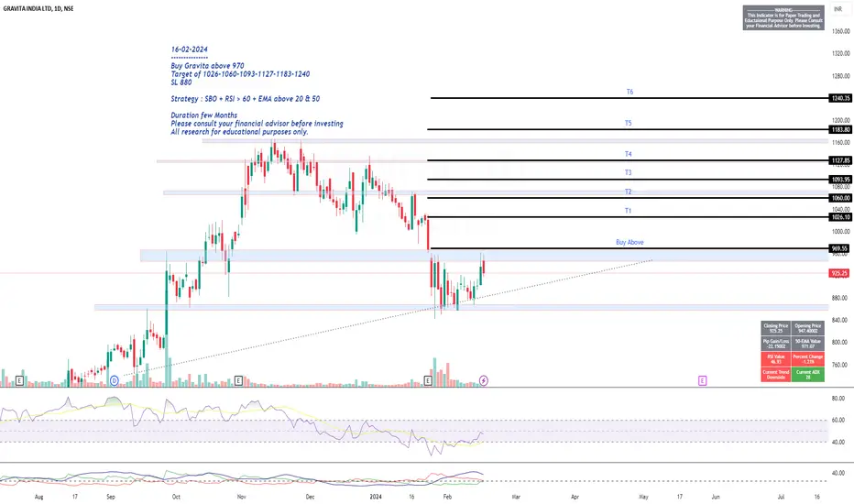
Task: Click the 969.55 buy level label
Action: point(840,248)
